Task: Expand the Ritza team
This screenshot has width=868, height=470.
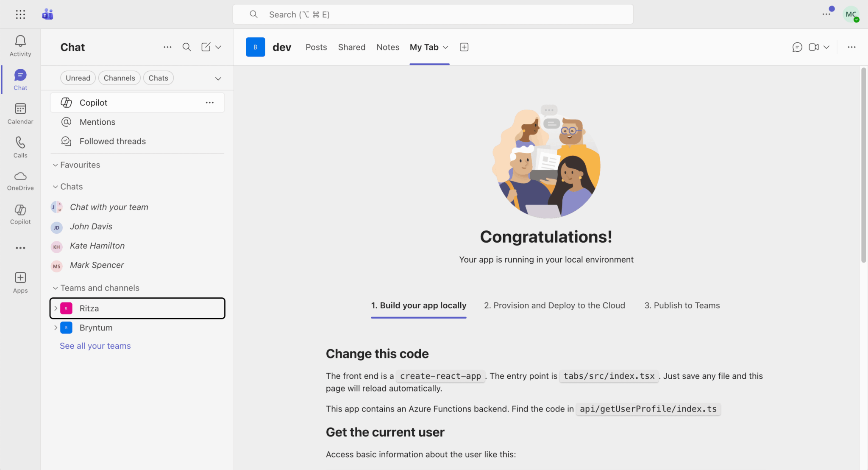Action: [x=56, y=308]
